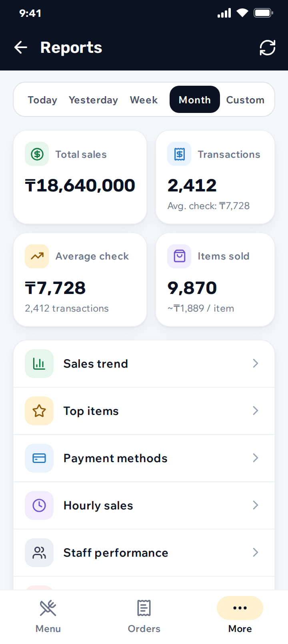This screenshot has height=644, width=288.
Task: Expand Top items with its chevron
Action: tap(256, 411)
